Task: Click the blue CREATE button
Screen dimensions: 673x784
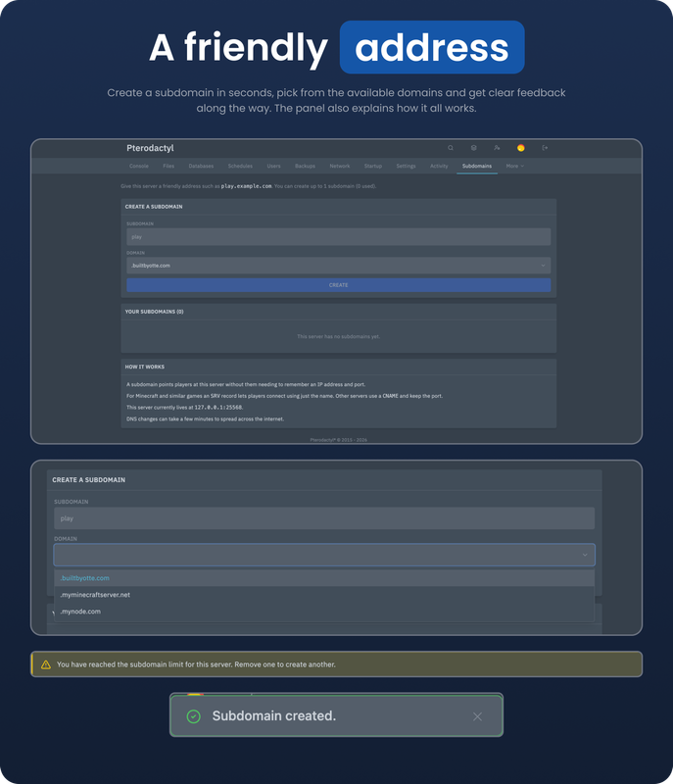Action: (338, 285)
